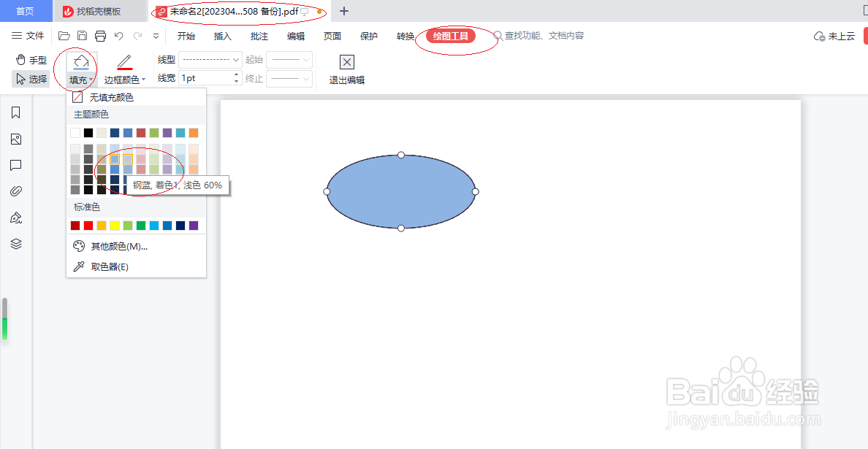Pick the red theme color swatch in top row
868x449 pixels.
141,133
